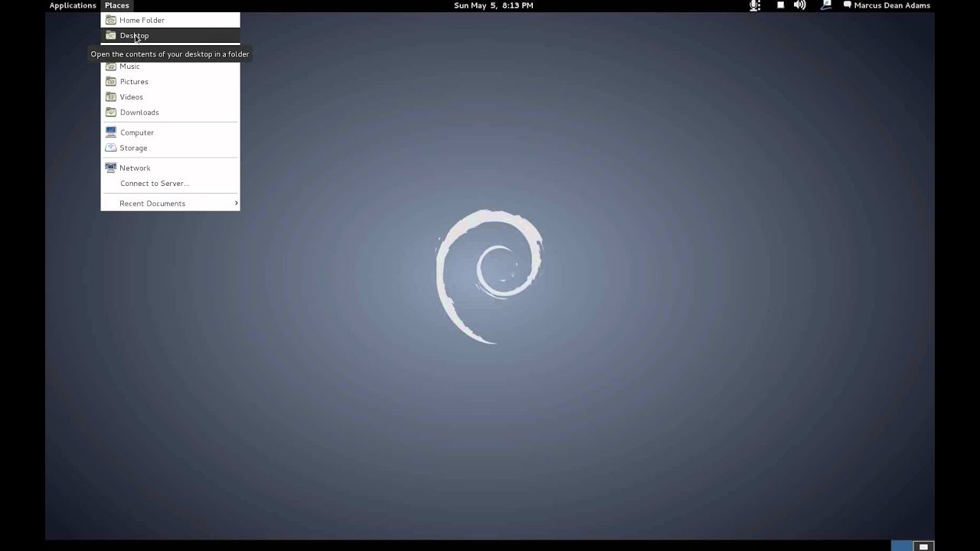
Task: Expand the Recent Documents submenu
Action: click(170, 203)
